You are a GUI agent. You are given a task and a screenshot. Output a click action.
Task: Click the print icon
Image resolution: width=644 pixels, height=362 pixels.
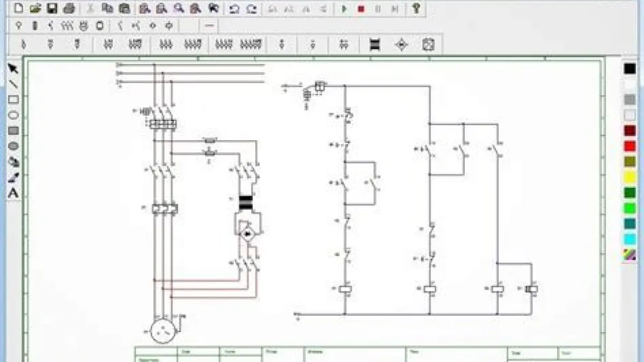(69, 9)
